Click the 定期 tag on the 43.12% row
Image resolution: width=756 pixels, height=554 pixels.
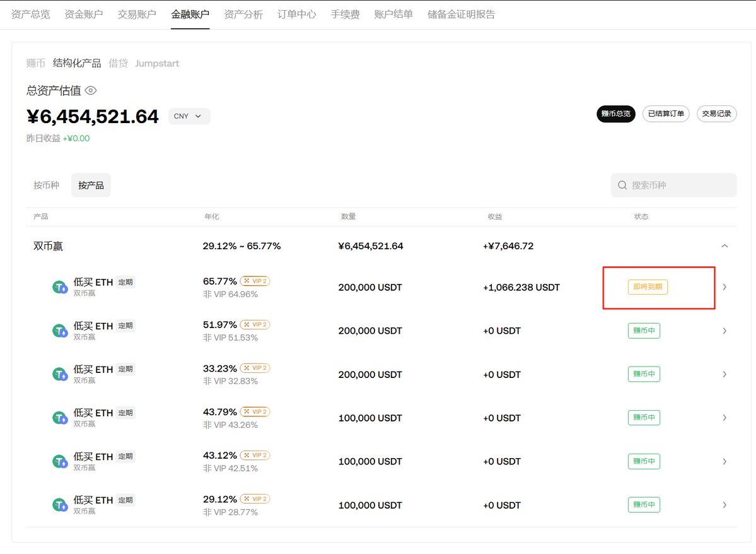point(125,457)
